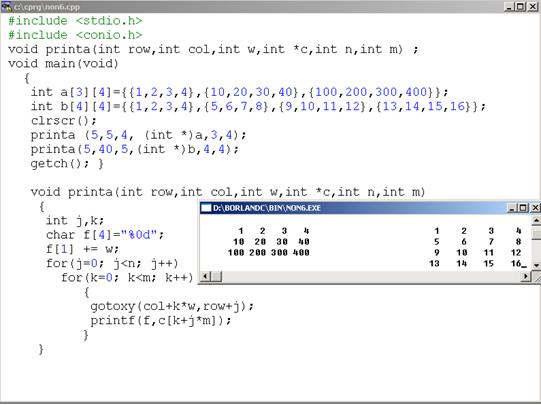The height and width of the screenshot is (405, 541).
Task: Click the "printa (5,5,4, (int *)a,3,4);" call
Action: (138, 135)
